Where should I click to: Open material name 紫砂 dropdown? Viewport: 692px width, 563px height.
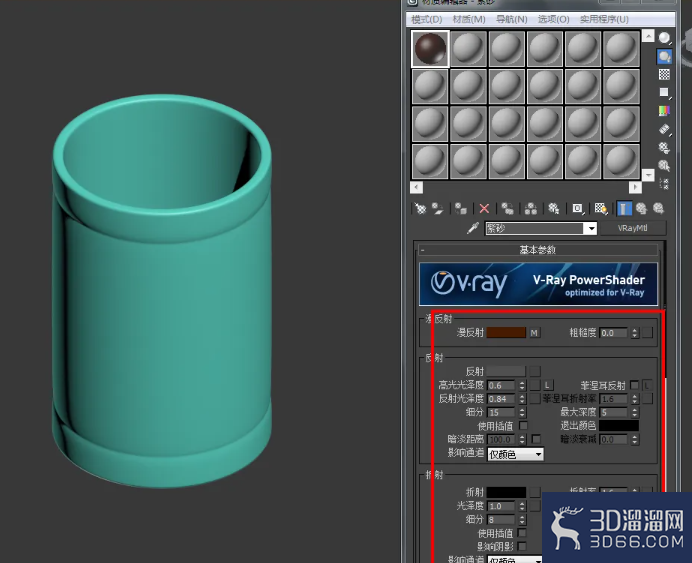591,229
